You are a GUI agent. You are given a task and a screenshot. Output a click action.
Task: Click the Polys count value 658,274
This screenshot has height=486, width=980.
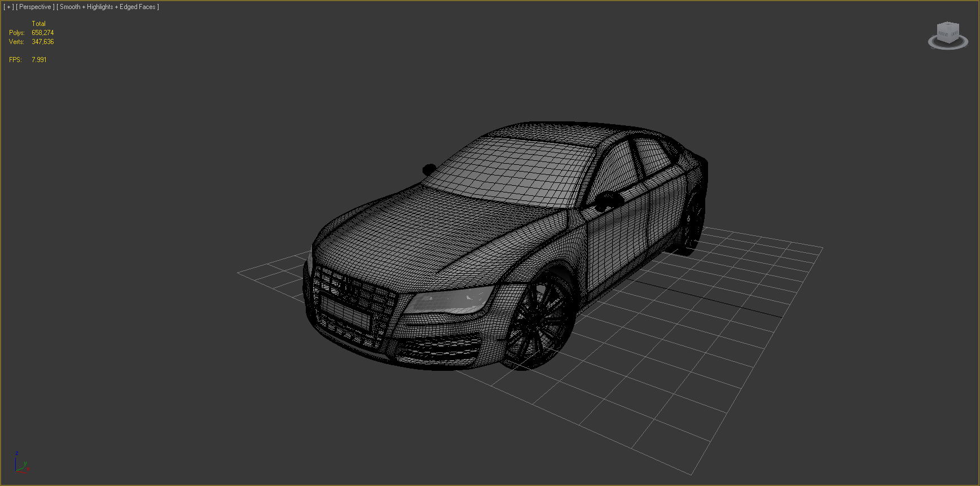point(43,33)
